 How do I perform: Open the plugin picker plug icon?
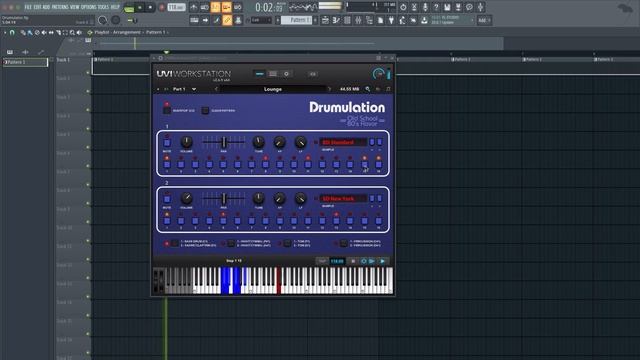click(391, 20)
